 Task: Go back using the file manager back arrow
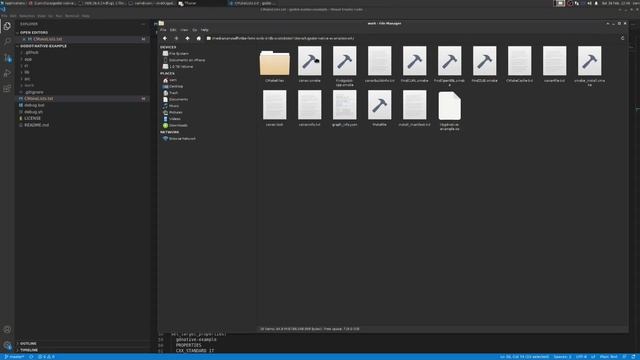coord(165,38)
